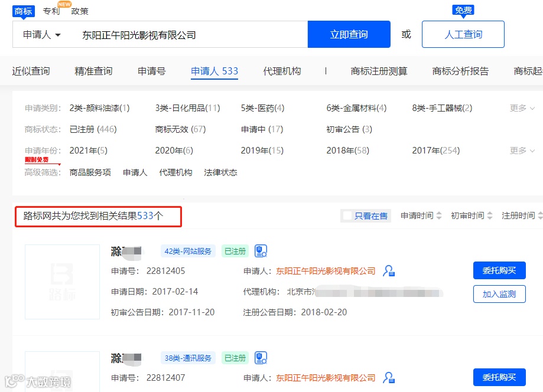Screen dimensions: 543x392
Task: Filter status 申请中 (17)
Action: click(x=262, y=129)
